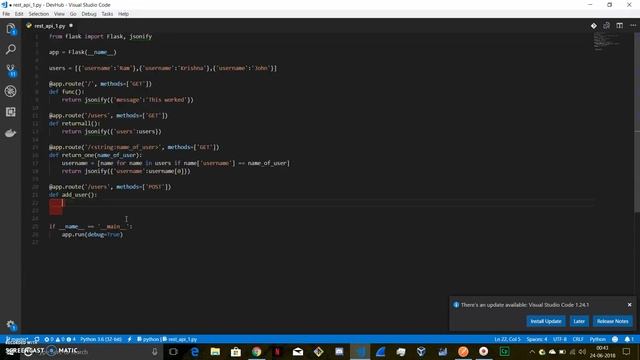Image resolution: width=640 pixels, height=360 pixels.
Task: Change indentation via Spaces: 4 in the status bar
Action: 537,339
